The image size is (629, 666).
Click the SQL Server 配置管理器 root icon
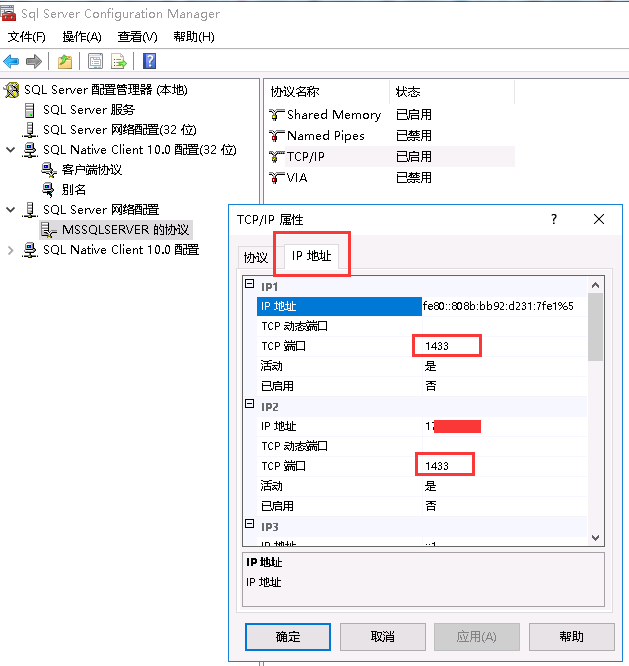[12, 90]
